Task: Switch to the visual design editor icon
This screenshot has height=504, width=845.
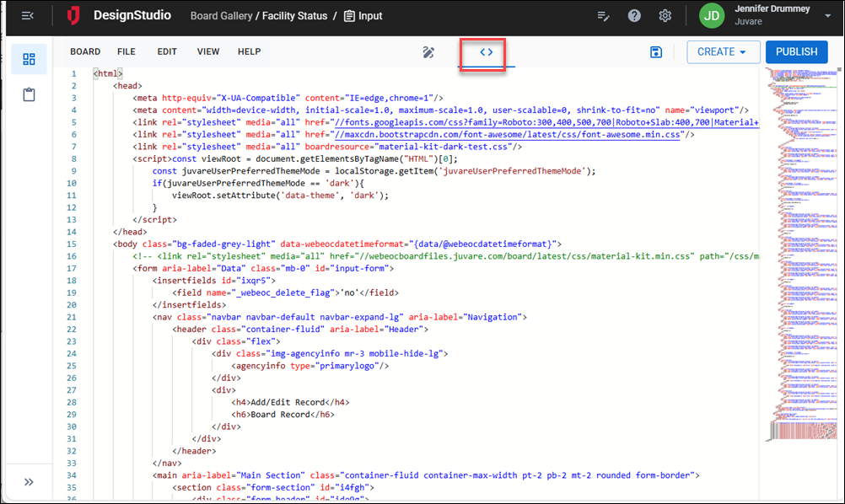Action: click(x=428, y=52)
